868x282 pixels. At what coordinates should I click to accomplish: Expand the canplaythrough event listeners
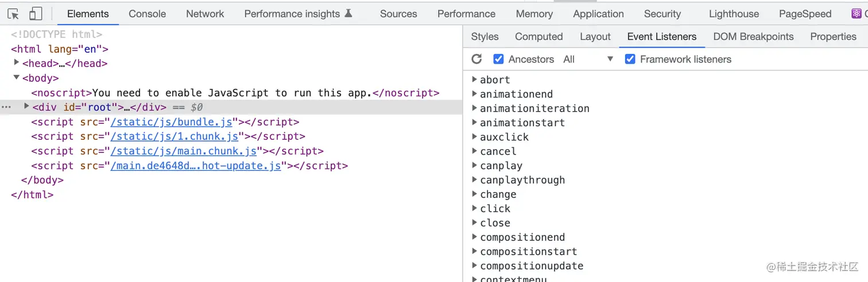475,179
